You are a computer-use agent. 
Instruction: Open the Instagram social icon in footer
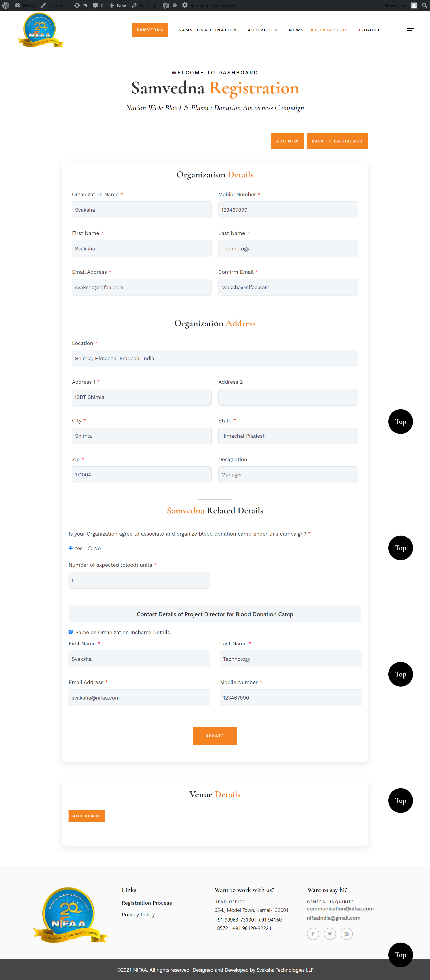(x=346, y=934)
